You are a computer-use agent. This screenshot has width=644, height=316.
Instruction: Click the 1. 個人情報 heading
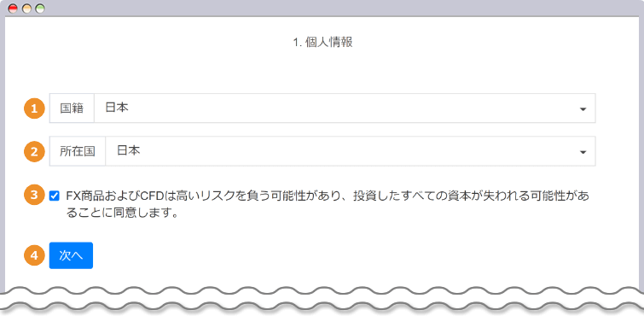[x=322, y=43]
